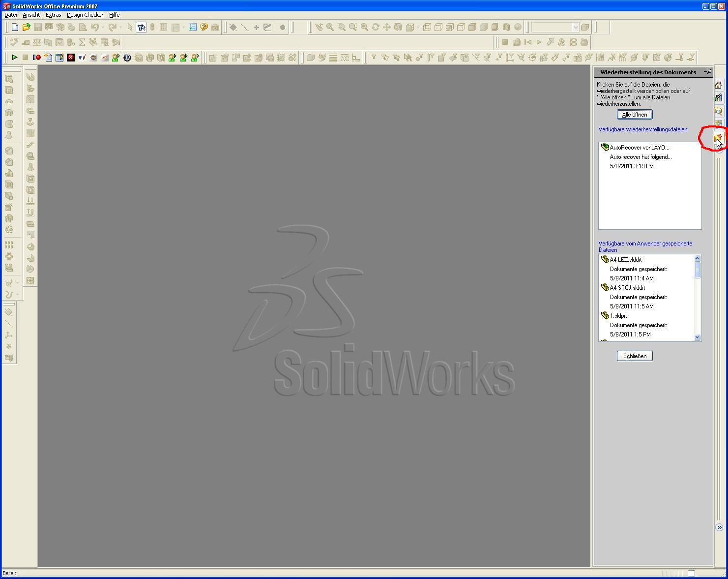
Task: Click the 5/8/2011 1:5 PM timestamp
Action: (630, 335)
